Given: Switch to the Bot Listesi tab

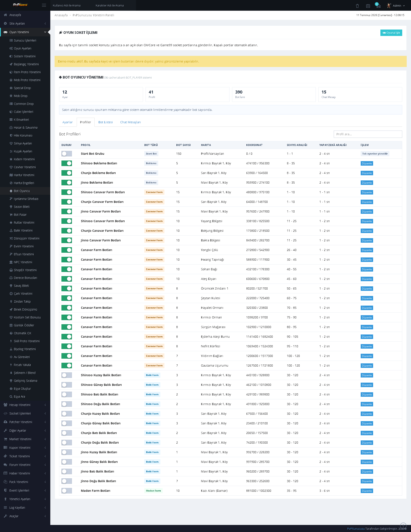Looking at the screenshot, I should pos(106,122).
